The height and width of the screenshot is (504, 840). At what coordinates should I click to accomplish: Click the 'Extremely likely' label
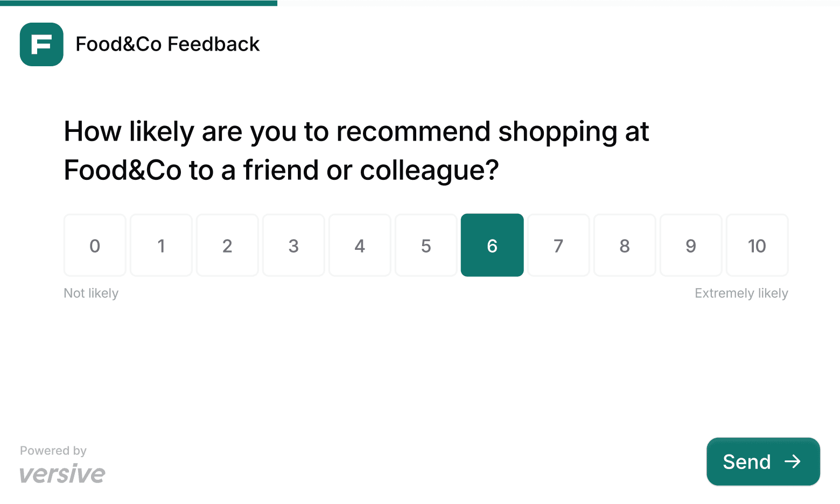click(x=741, y=293)
